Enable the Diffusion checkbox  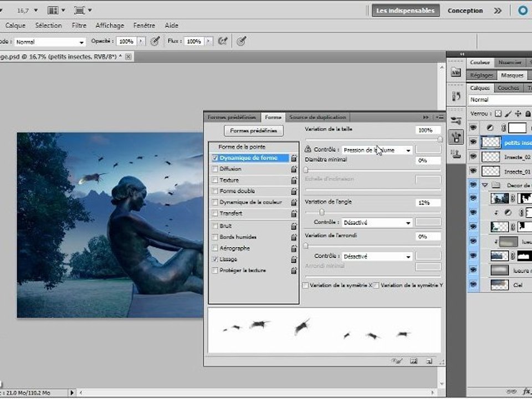click(x=215, y=169)
